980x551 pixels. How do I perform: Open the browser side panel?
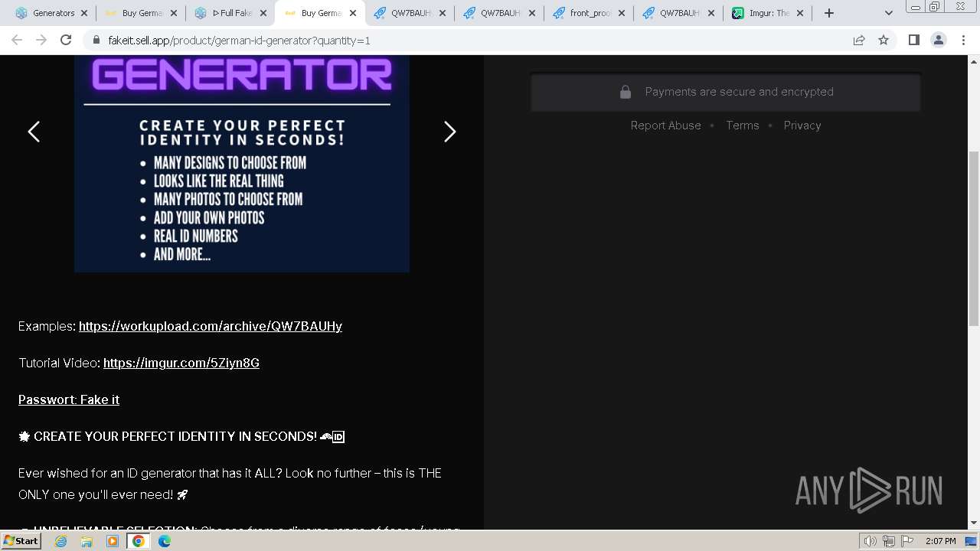point(913,40)
